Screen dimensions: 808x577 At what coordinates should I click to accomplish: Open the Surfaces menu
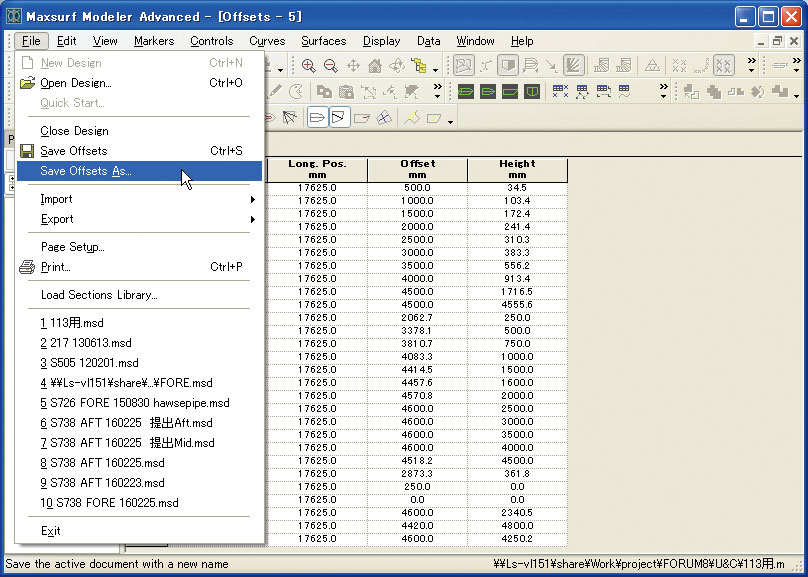(323, 41)
